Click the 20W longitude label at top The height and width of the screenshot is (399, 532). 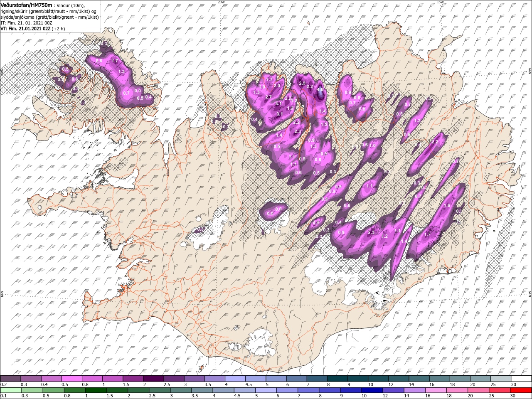click(x=221, y=2)
